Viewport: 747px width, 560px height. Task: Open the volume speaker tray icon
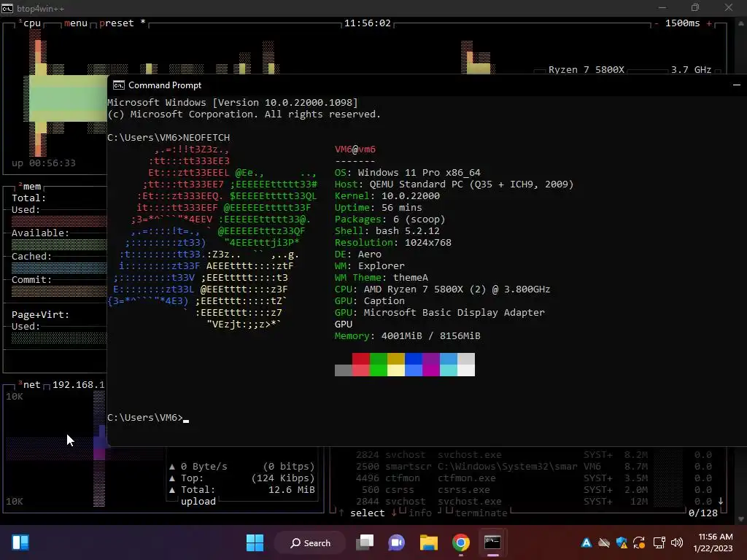tap(677, 542)
